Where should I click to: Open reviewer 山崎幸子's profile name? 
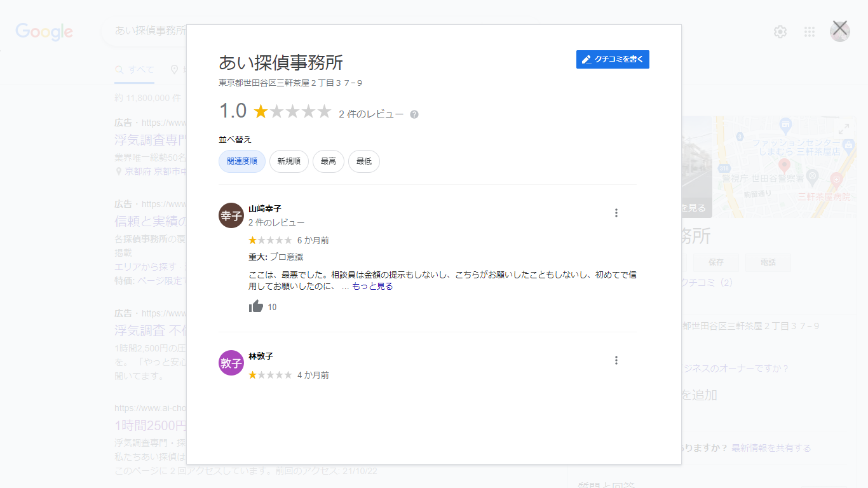tap(265, 208)
